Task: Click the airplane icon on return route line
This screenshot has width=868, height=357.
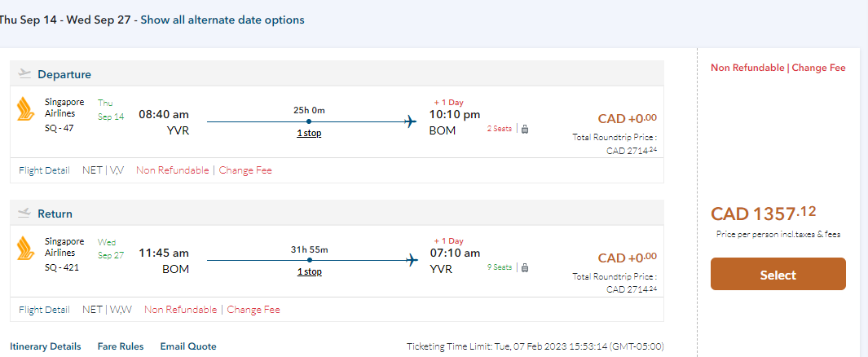Action: tap(411, 261)
